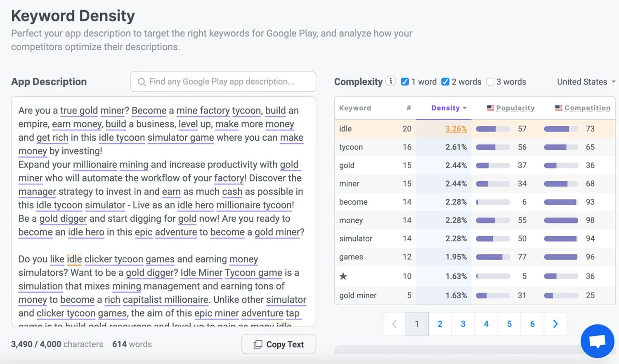Click the US flag next to Popularity
Screen dimensions: 619x364
(490, 108)
